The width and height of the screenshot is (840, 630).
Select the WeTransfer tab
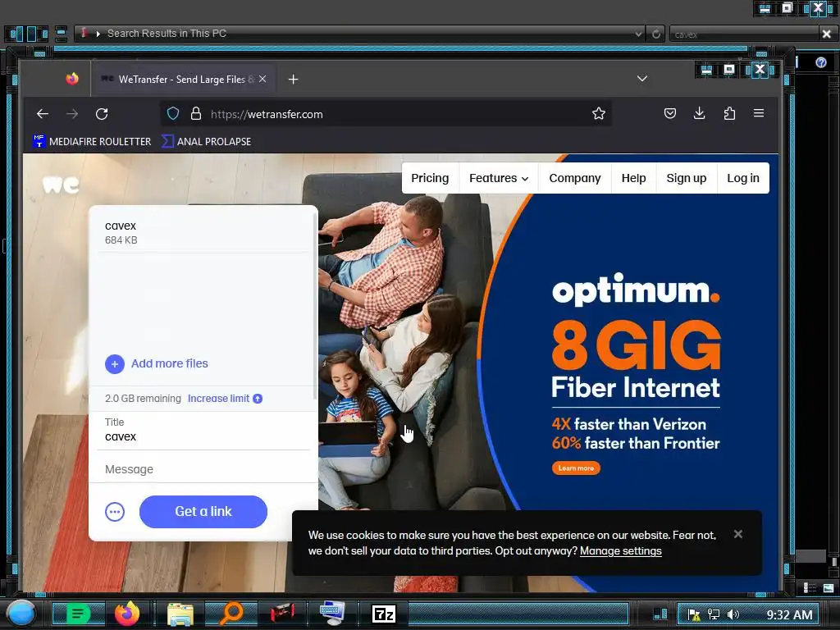[183, 80]
